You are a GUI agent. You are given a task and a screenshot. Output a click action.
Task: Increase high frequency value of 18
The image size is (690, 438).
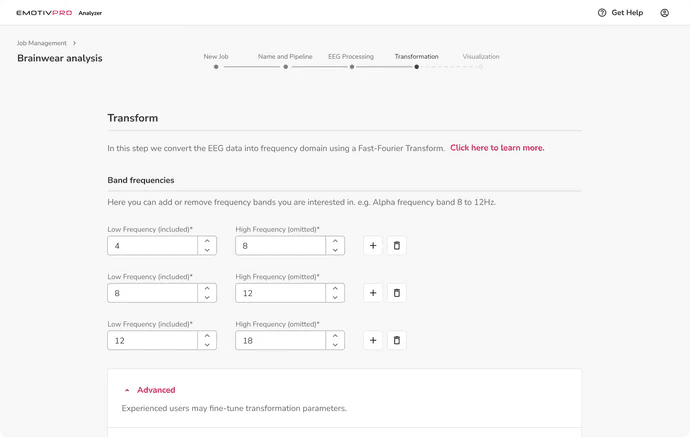(335, 335)
